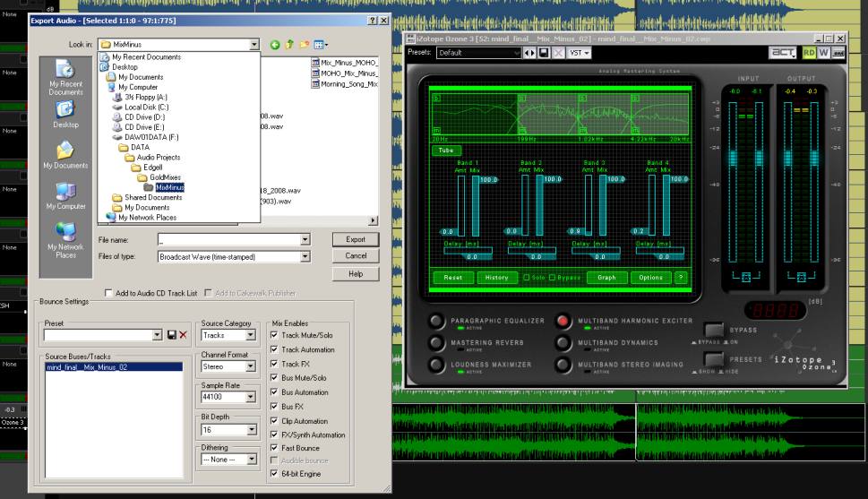
Task: Select the Multiband Dynamics module button
Action: click(563, 342)
